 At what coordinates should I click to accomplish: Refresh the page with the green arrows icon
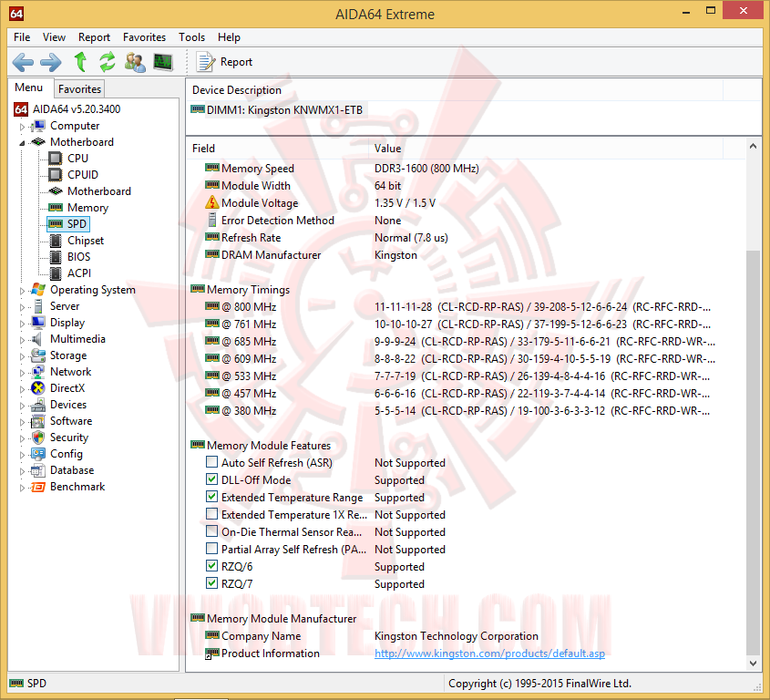[x=107, y=62]
